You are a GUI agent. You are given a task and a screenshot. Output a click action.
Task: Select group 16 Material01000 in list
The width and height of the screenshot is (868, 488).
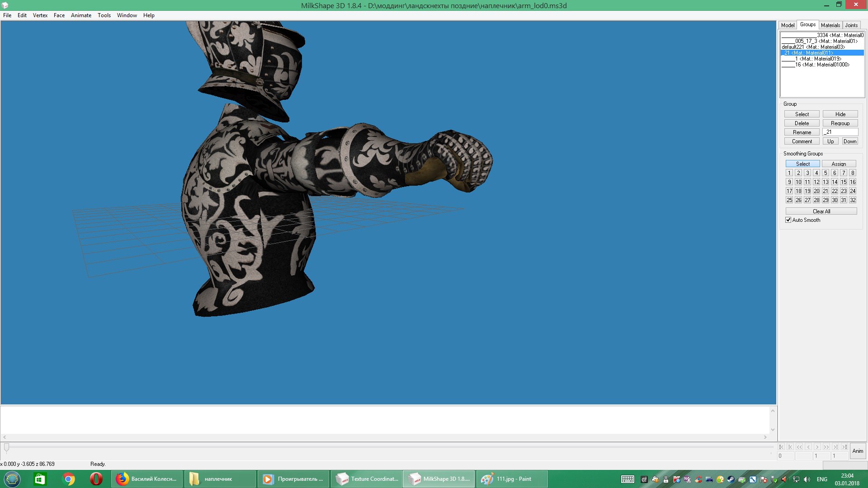(x=822, y=65)
